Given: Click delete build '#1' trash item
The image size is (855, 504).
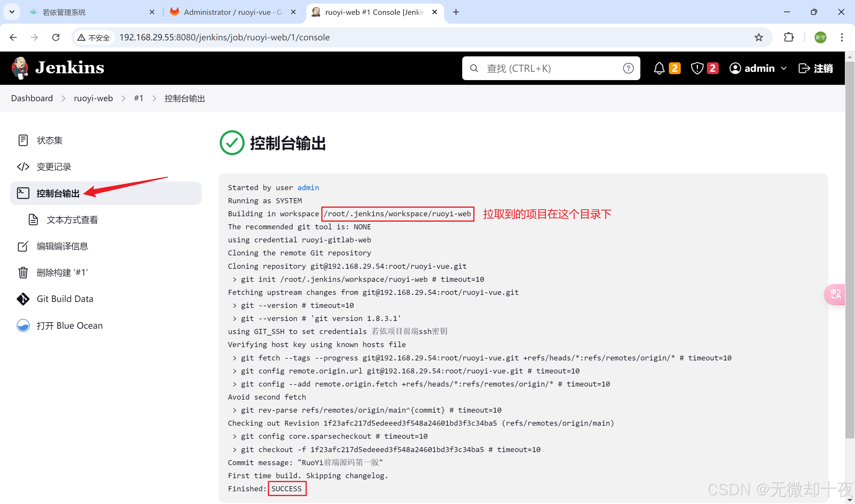Looking at the screenshot, I should coord(62,272).
